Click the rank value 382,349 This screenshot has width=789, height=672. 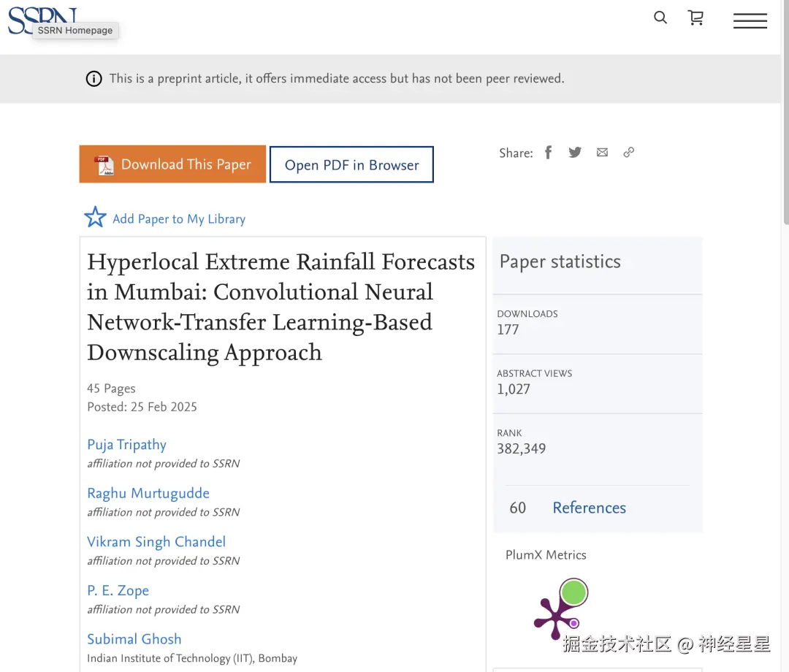pyautogui.click(x=522, y=448)
